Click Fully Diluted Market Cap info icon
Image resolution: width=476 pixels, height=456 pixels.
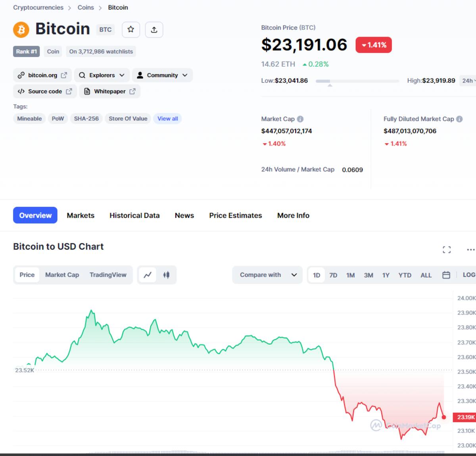tap(459, 119)
